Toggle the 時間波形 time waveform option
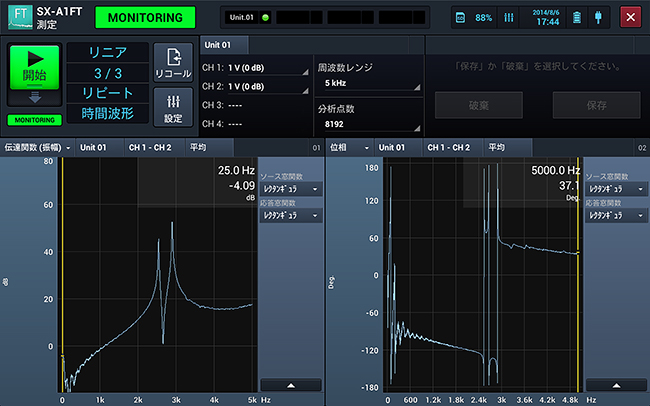This screenshot has height=406, width=650. (x=107, y=114)
